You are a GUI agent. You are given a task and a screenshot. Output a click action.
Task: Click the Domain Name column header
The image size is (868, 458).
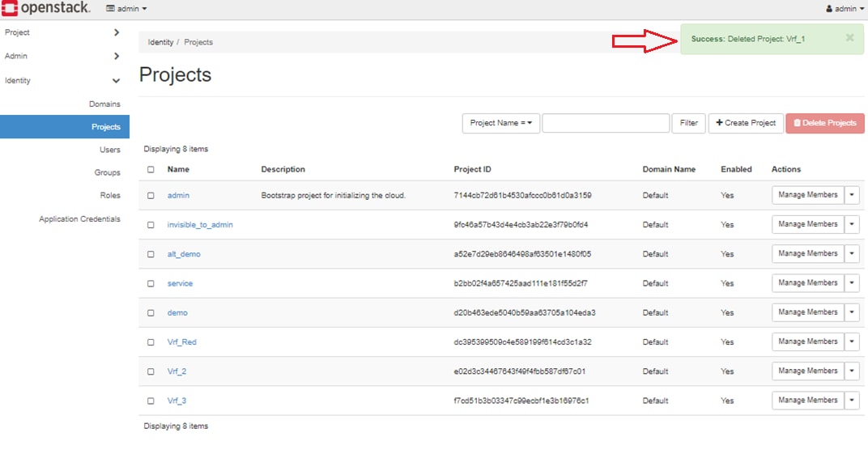[x=669, y=169]
